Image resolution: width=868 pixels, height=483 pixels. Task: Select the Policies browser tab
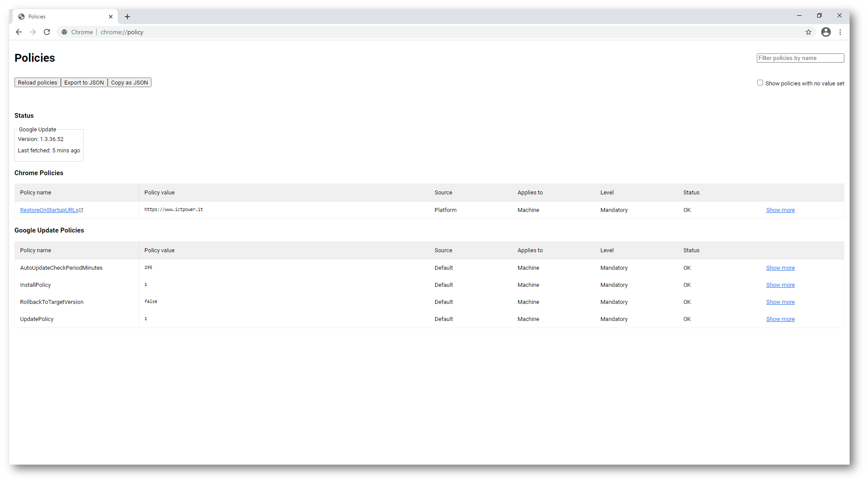pyautogui.click(x=66, y=17)
